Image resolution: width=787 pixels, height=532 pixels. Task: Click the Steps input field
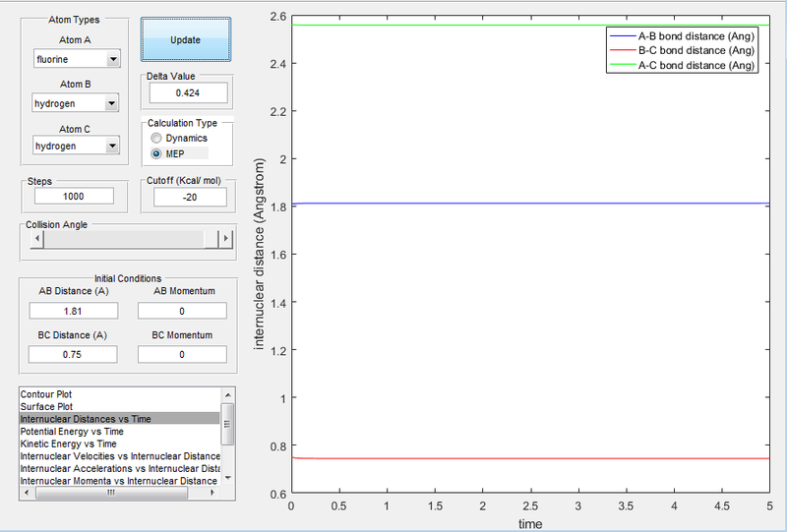pos(74,197)
